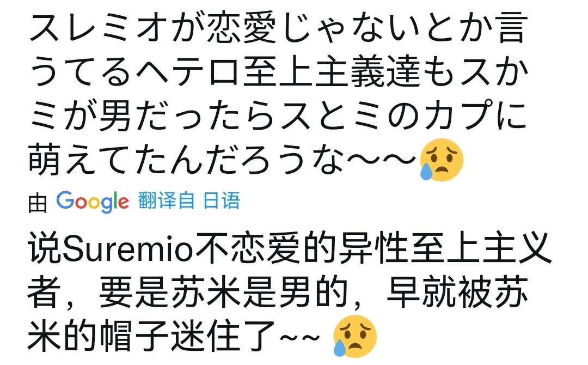The width and height of the screenshot is (588, 365).
Task: Click the Google logo
Action: click(x=92, y=202)
